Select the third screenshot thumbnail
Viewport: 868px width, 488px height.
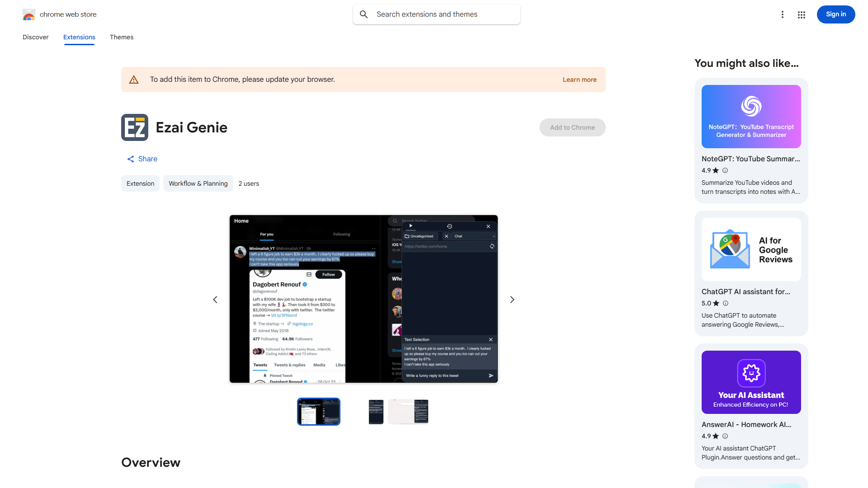coord(408,412)
